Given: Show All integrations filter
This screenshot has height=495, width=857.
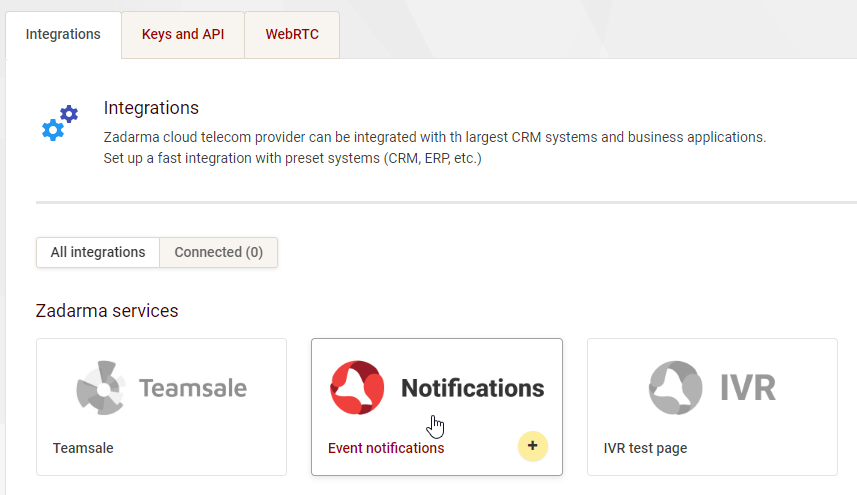Looking at the screenshot, I should click(98, 252).
